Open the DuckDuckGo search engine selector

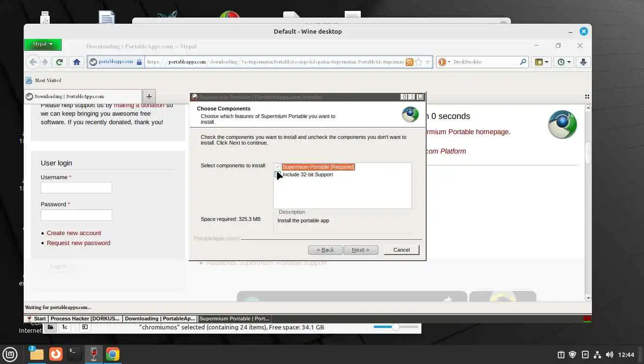pyautogui.click(x=443, y=62)
